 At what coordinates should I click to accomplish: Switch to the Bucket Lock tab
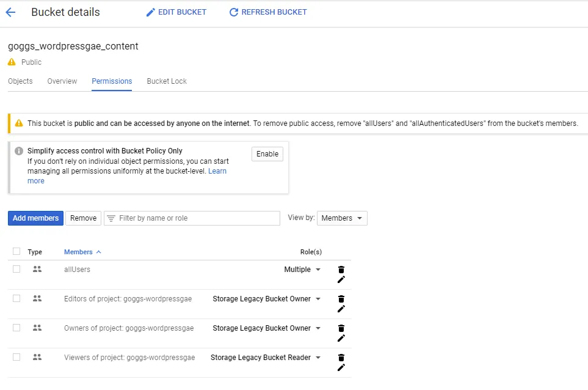click(166, 81)
